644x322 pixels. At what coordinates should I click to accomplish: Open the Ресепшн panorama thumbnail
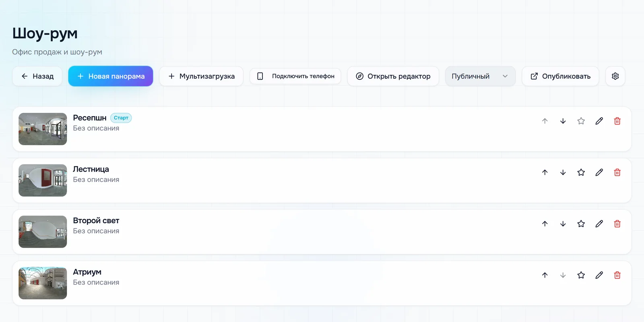coord(43,129)
